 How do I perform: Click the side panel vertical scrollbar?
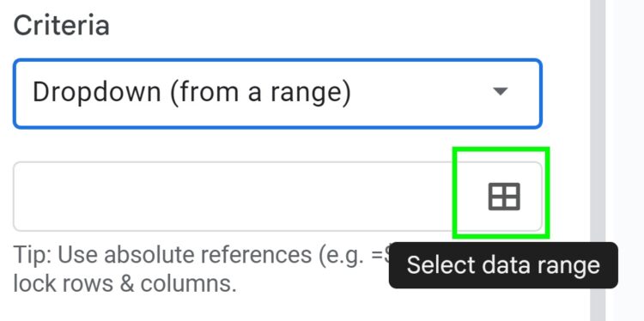pos(597,160)
